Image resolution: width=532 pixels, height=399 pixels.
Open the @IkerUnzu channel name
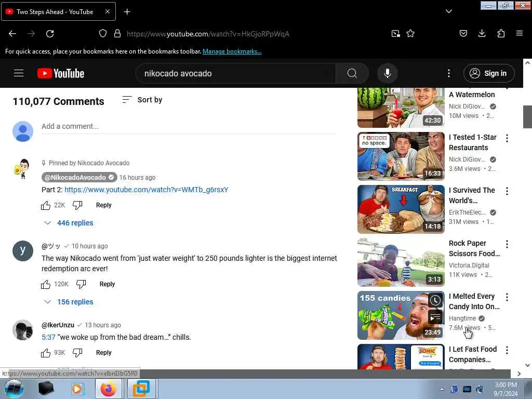click(x=58, y=325)
